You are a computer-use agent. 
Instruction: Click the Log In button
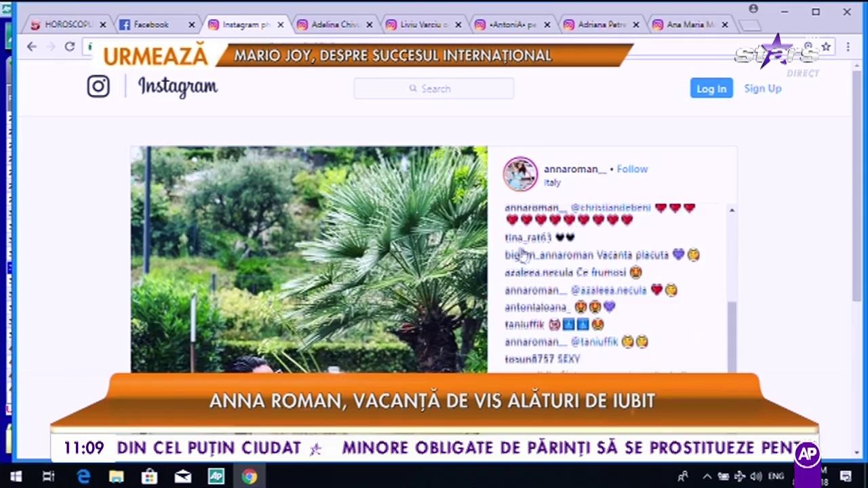[711, 89]
